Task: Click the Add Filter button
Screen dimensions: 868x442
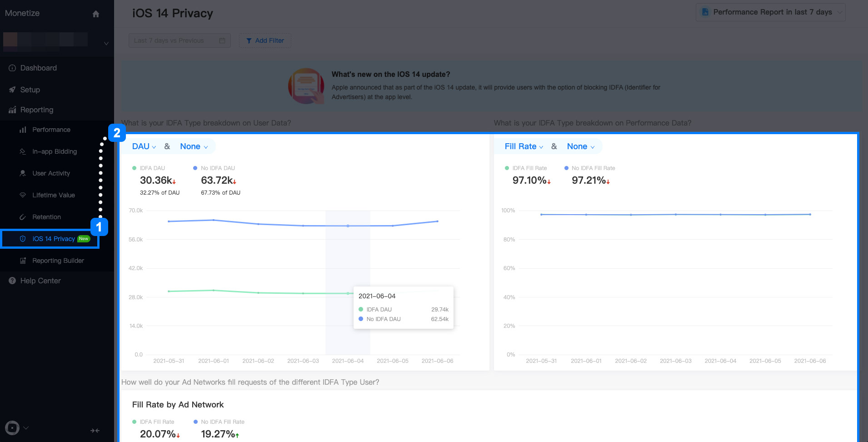Action: (x=265, y=40)
